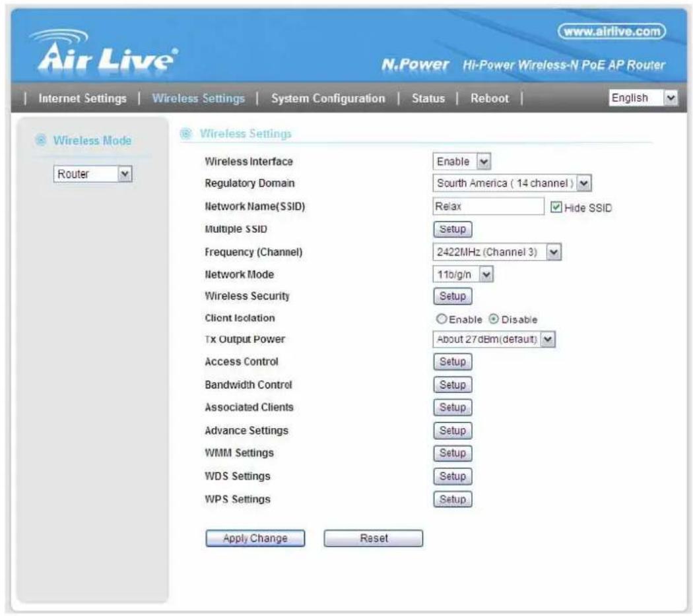Click the Reset button
The image size is (693, 616).
point(374,538)
